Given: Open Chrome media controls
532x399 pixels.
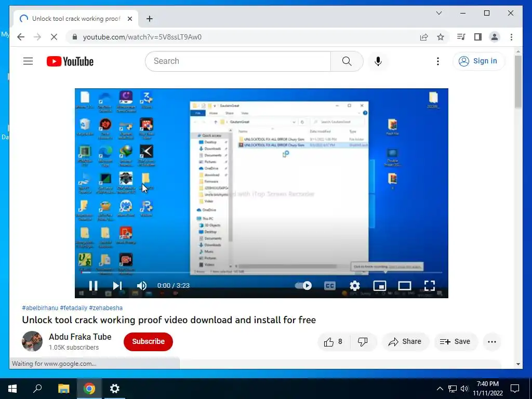Looking at the screenshot, I should click(x=461, y=37).
